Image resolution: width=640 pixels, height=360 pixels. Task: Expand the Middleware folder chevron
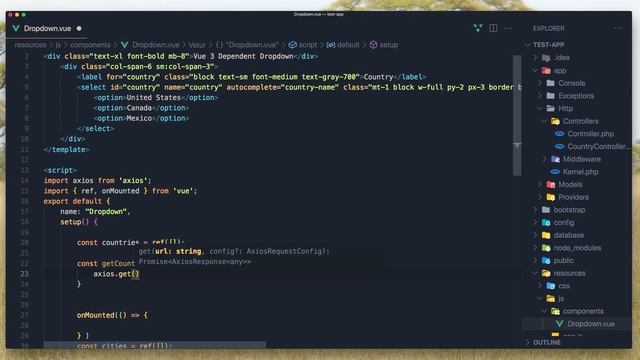click(x=544, y=159)
